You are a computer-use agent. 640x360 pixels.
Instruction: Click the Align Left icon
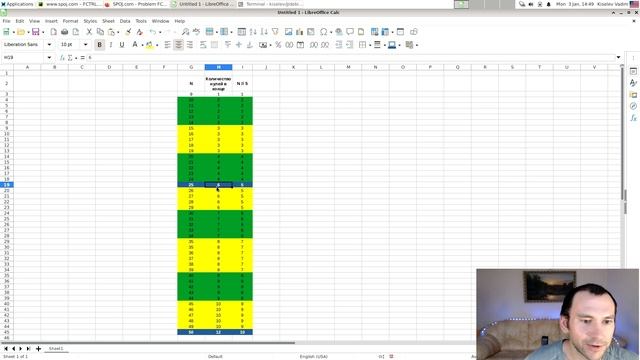(167, 44)
